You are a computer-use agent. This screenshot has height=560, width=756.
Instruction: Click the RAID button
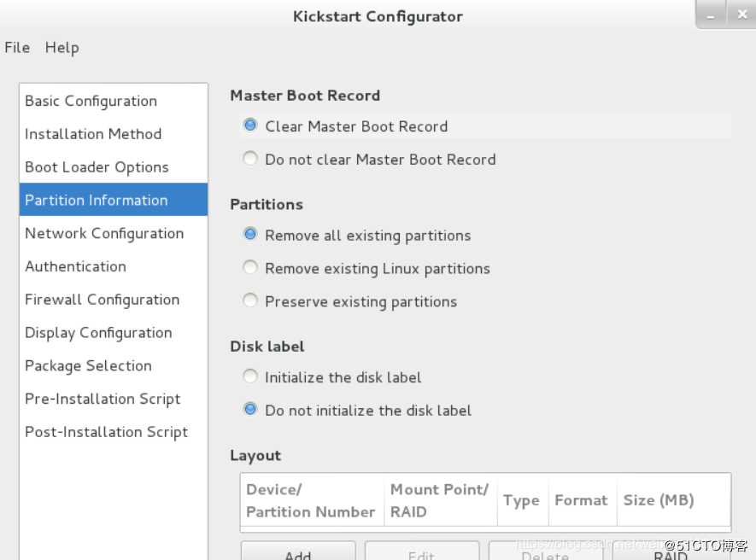coord(671,551)
